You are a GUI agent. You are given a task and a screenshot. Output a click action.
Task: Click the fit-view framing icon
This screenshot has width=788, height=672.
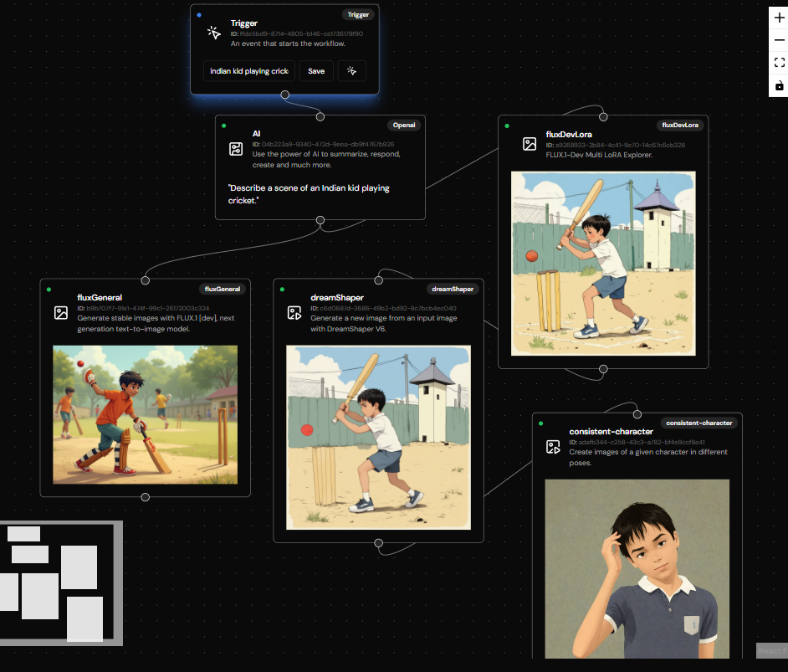tap(779, 62)
